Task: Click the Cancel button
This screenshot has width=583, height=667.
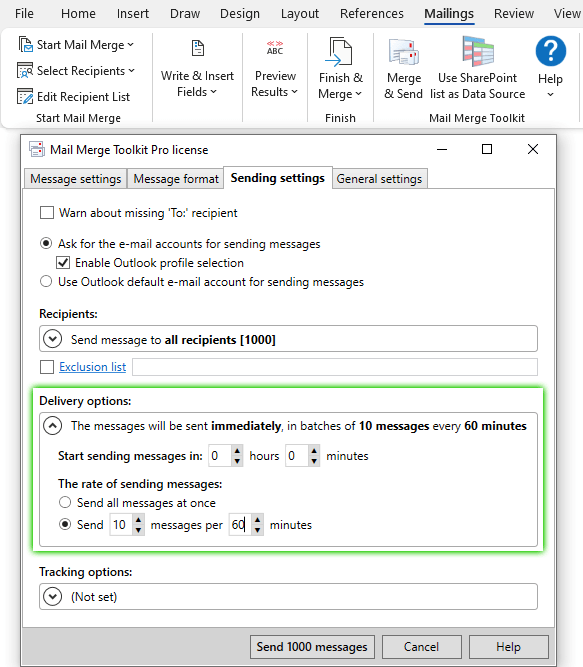Action: tap(421, 647)
